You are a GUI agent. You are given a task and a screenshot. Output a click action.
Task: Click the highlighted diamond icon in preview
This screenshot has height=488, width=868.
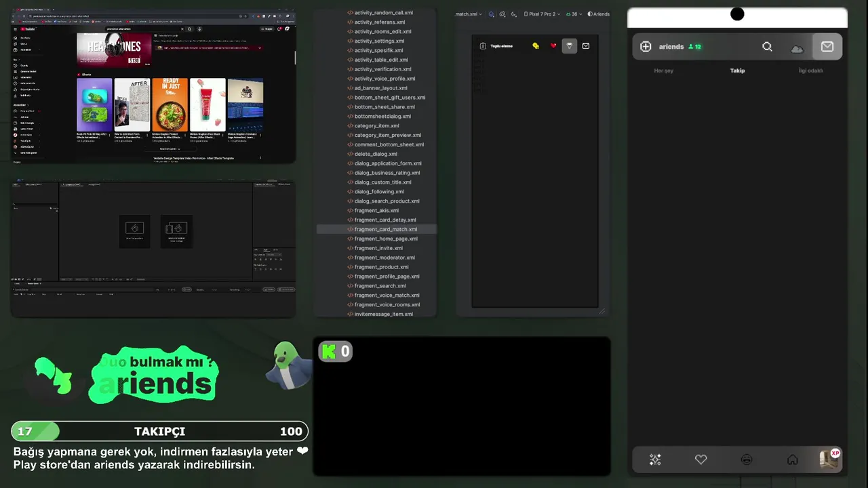(570, 46)
